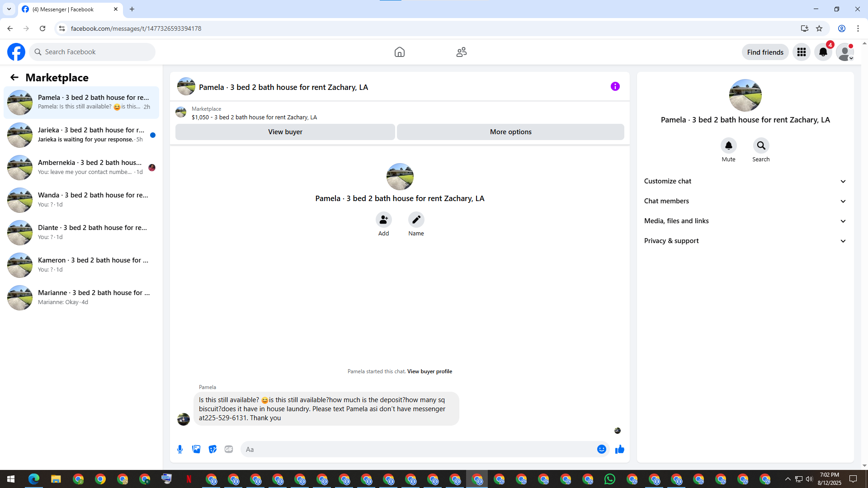Search in conversation using magnifier icon
Image resolution: width=868 pixels, height=488 pixels.
tap(761, 145)
